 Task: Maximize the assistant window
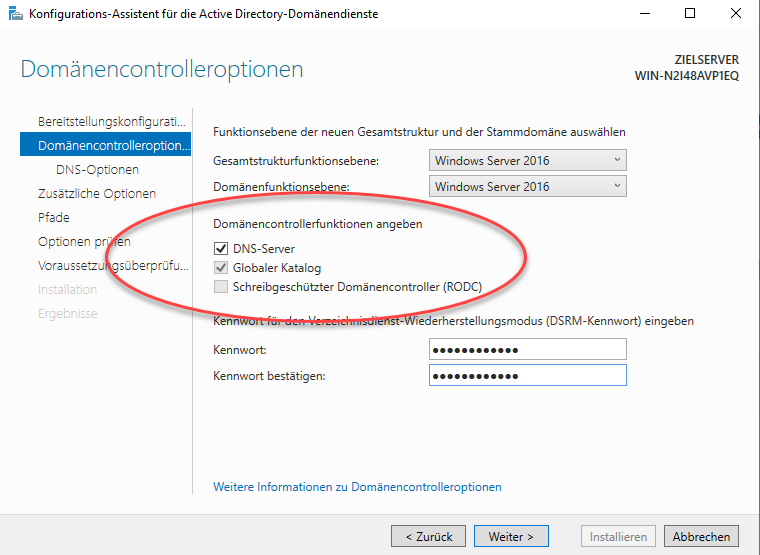(x=690, y=14)
